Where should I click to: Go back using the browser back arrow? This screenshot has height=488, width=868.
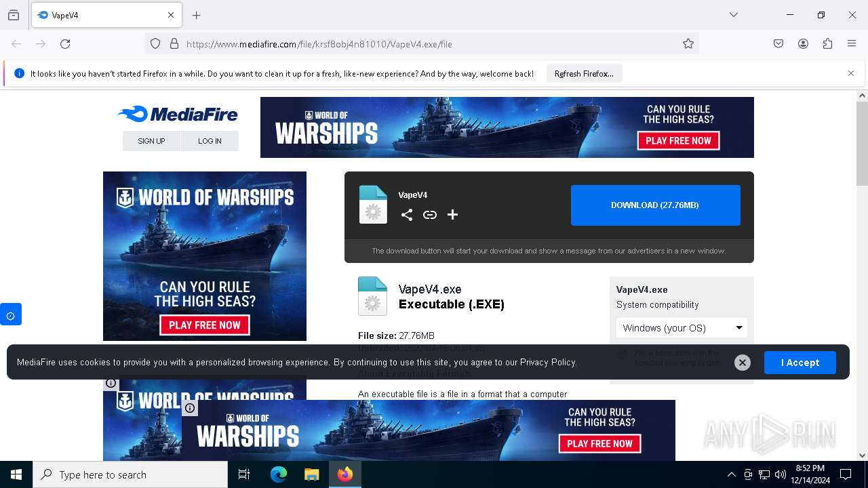[16, 44]
